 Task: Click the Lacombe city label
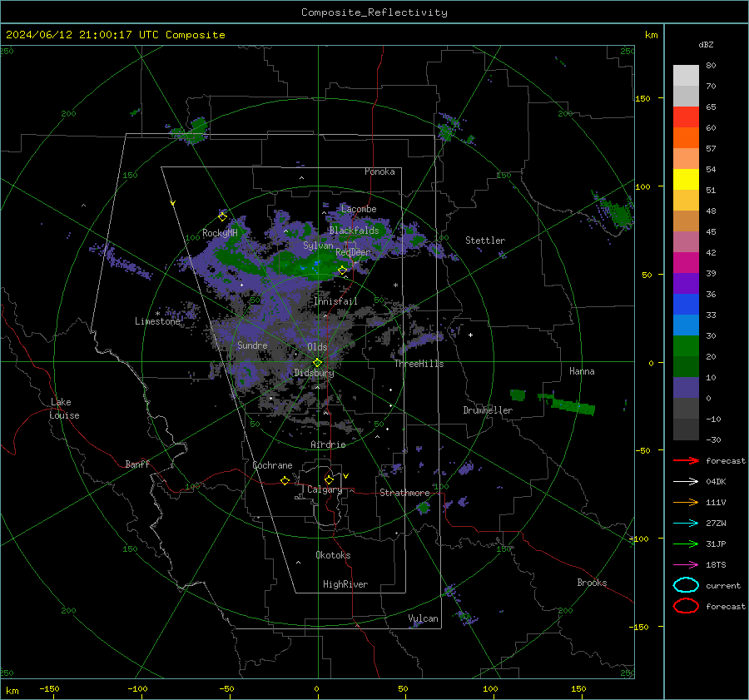click(x=359, y=209)
